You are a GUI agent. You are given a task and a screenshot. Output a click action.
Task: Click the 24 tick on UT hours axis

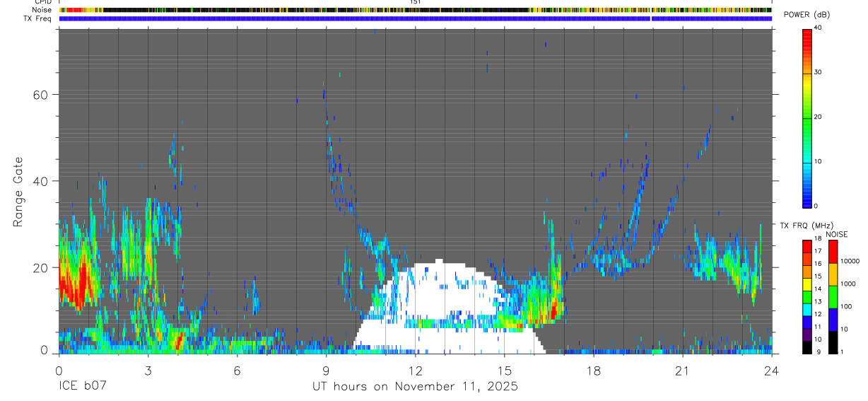pyautogui.click(x=772, y=370)
